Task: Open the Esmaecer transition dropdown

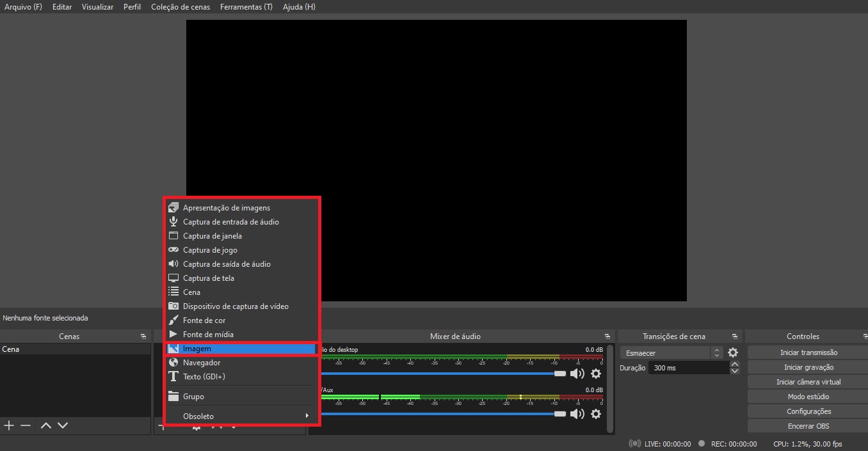Action: point(671,352)
